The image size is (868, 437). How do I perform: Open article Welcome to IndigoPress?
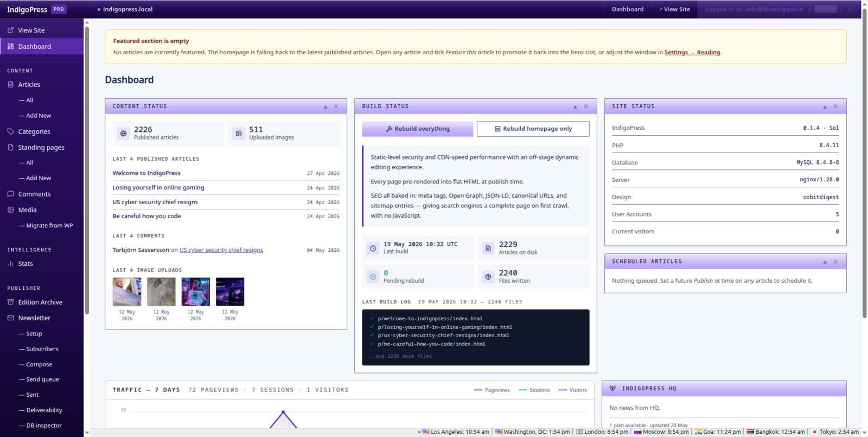click(146, 173)
